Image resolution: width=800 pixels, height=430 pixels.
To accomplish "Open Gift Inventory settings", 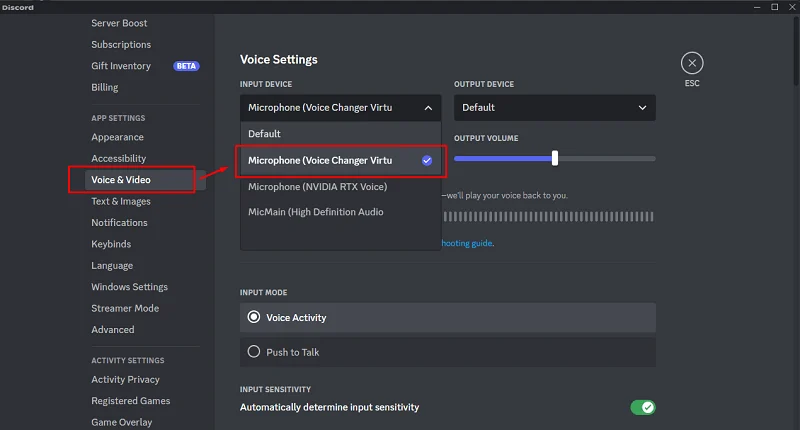I will 121,66.
